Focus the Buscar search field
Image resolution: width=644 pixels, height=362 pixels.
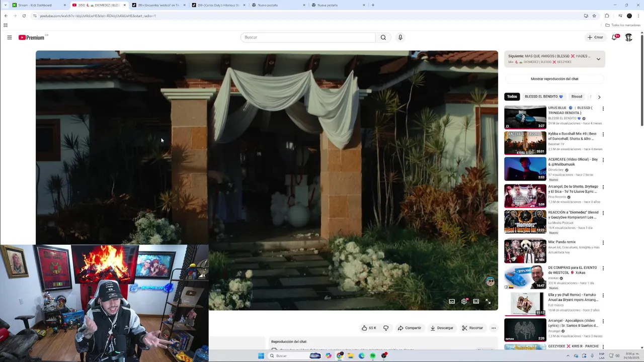pyautogui.click(x=308, y=37)
